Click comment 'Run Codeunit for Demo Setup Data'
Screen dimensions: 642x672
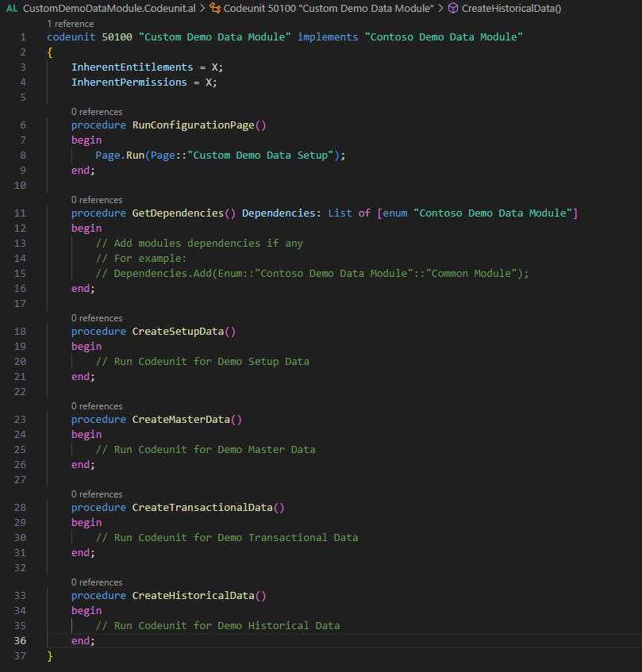(202, 362)
